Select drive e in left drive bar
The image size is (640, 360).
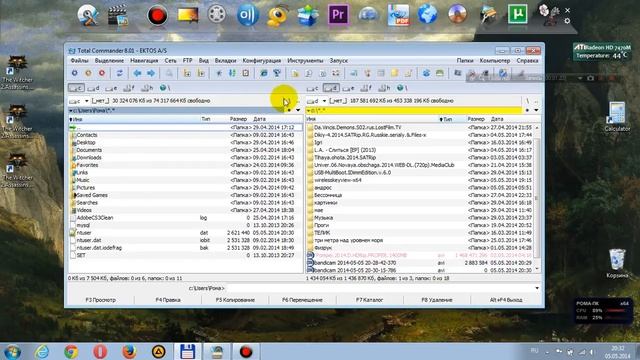[x=111, y=88]
